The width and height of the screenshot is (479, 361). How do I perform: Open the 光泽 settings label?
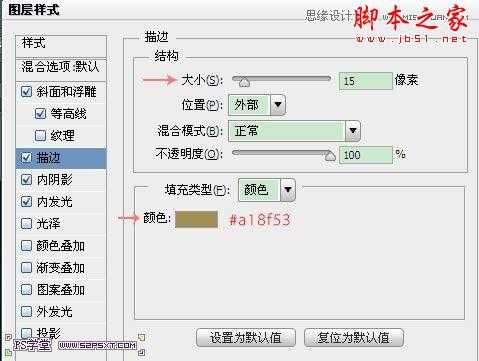49,224
